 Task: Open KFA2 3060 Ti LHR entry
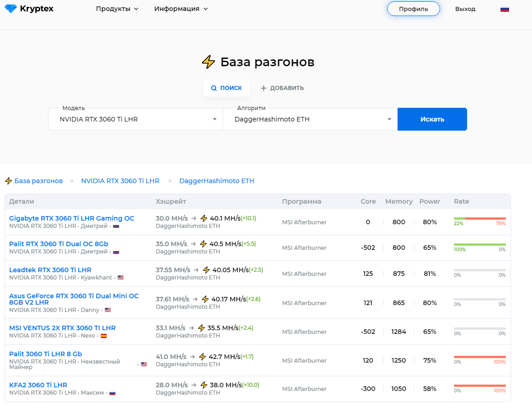point(38,385)
